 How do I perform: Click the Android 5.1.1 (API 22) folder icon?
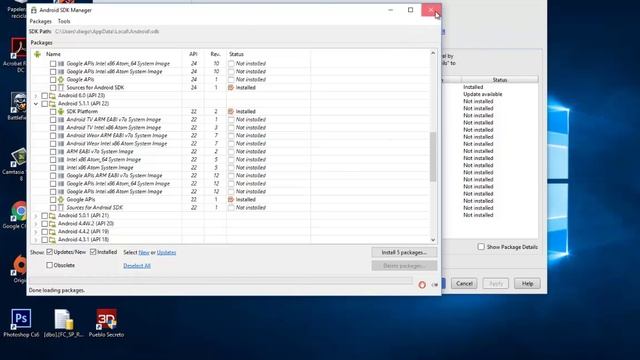click(52, 104)
